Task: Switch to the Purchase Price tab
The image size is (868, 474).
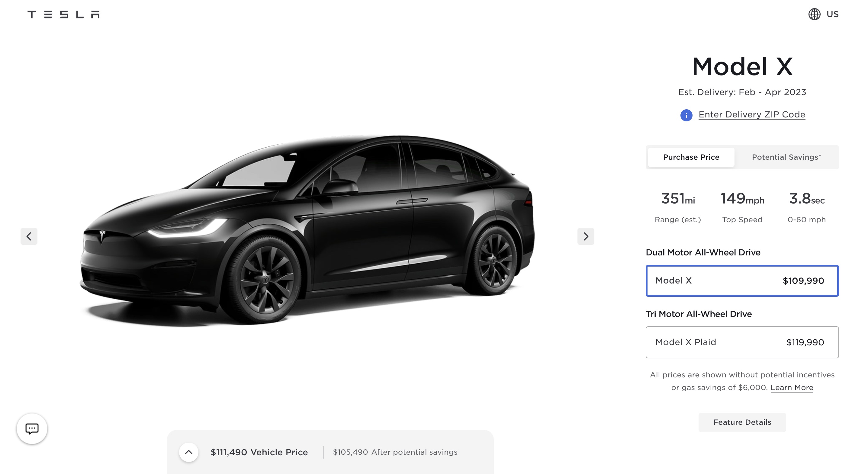Action: pyautogui.click(x=691, y=157)
